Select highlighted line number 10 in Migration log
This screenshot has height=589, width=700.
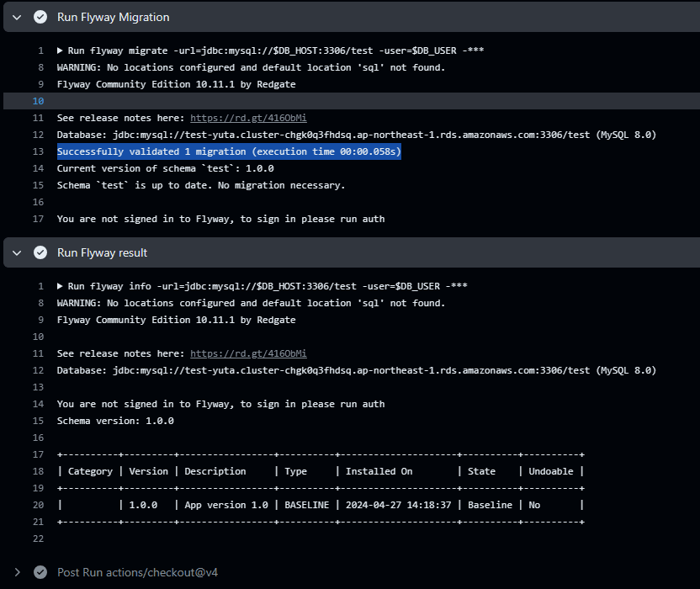[x=39, y=101]
